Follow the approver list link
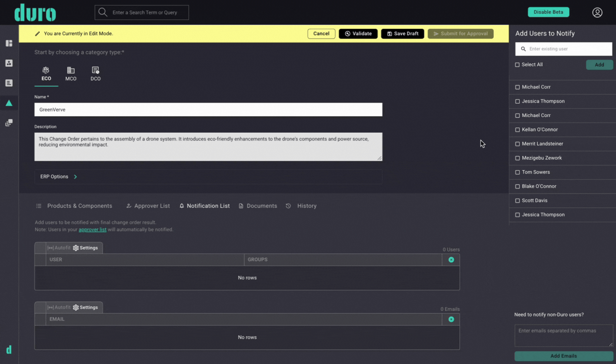The height and width of the screenshot is (364, 616). pos(92,230)
